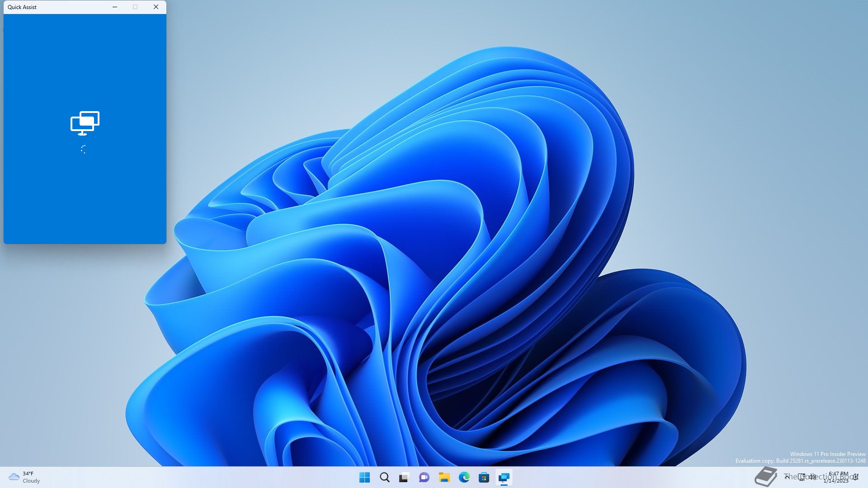Viewport: 868px width, 488px height.
Task: Show hidden system tray icons
Action: [787, 477]
